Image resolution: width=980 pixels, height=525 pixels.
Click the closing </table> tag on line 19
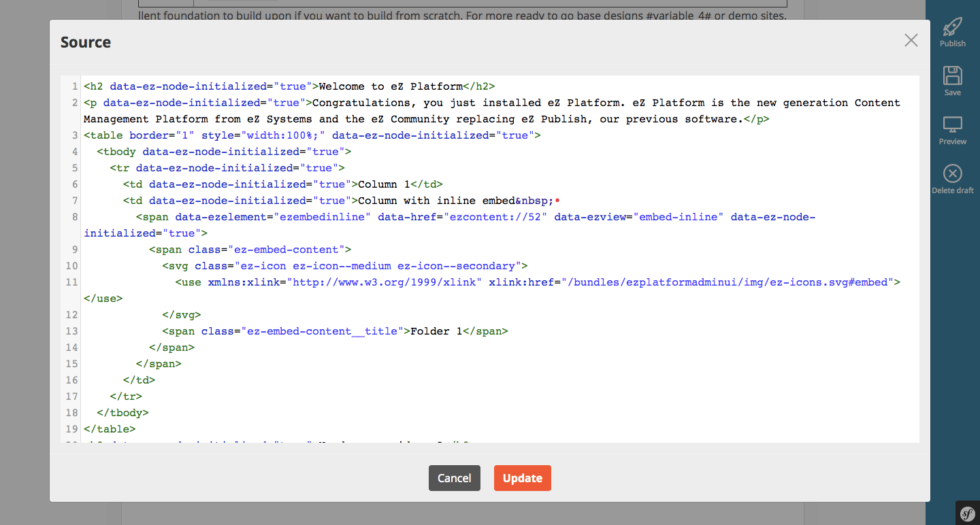tap(110, 429)
